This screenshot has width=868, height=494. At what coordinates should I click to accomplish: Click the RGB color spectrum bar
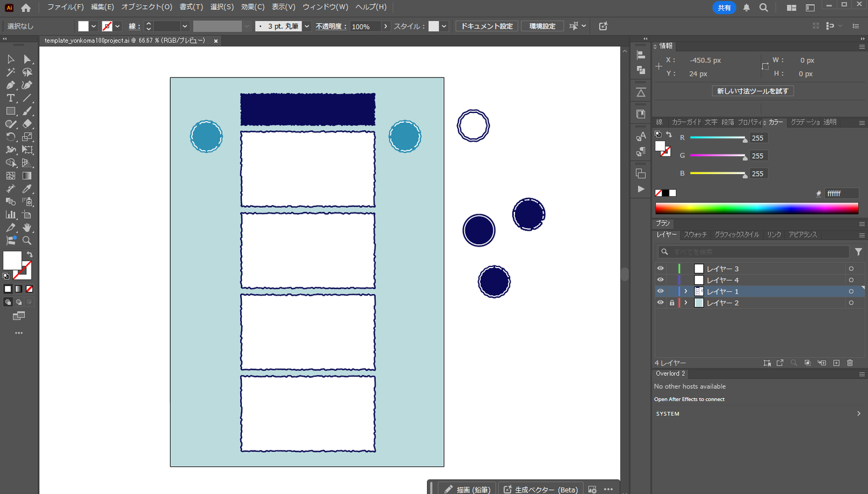pos(756,208)
